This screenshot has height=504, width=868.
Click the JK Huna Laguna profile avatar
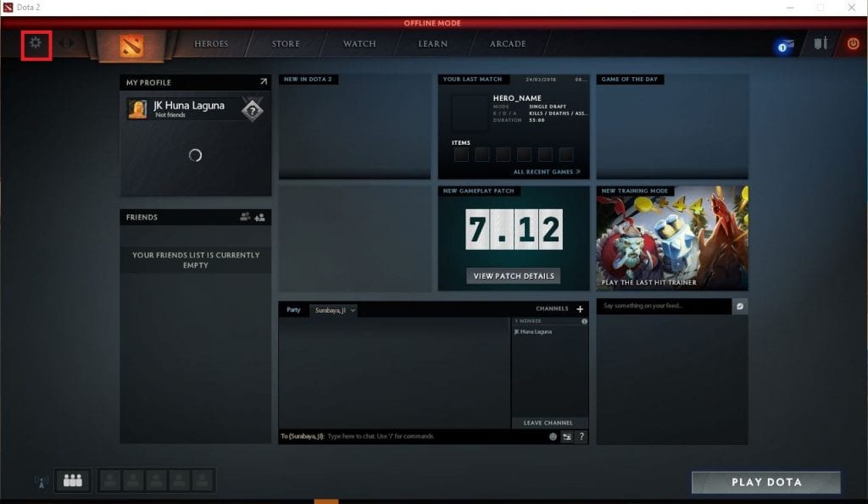tap(137, 109)
